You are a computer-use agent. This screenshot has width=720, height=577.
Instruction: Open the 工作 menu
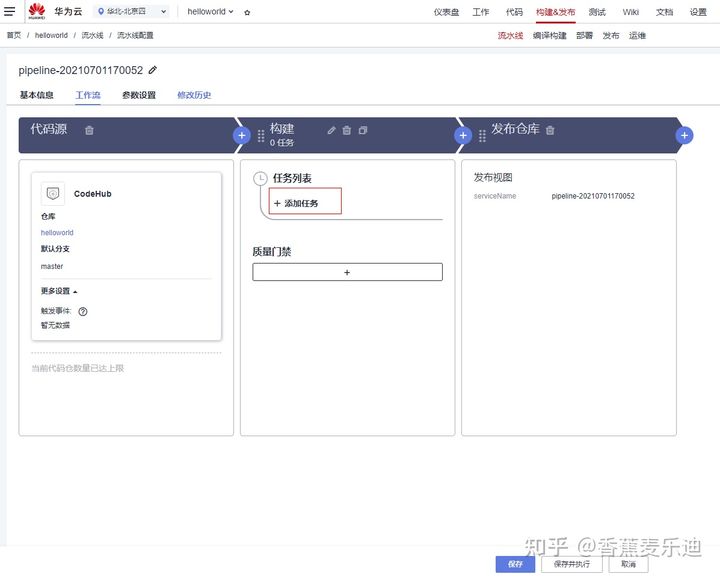click(481, 12)
